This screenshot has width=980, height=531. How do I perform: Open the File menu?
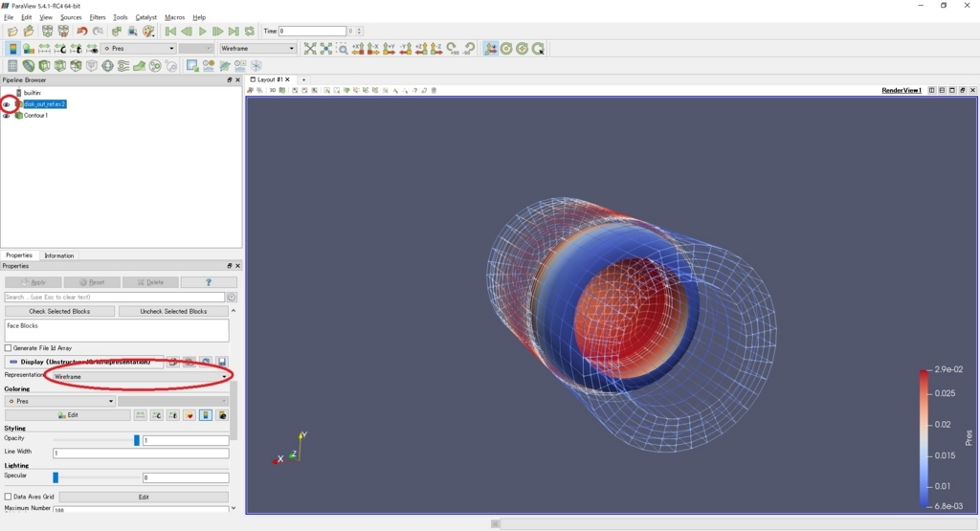(x=9, y=17)
